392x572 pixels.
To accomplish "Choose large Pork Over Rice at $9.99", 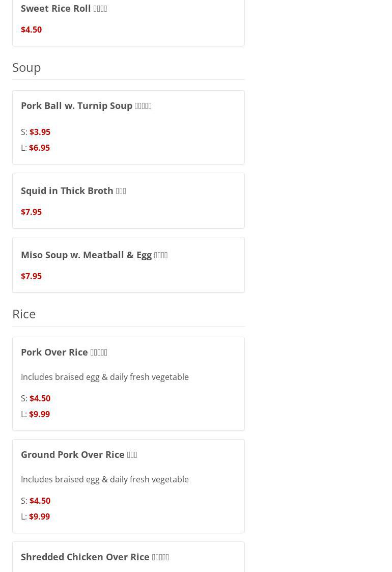I will (x=39, y=414).
